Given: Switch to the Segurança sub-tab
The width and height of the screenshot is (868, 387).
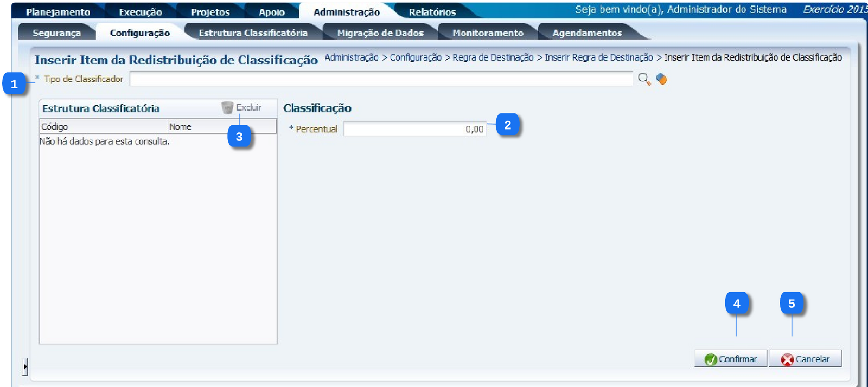Looking at the screenshot, I should point(56,33).
